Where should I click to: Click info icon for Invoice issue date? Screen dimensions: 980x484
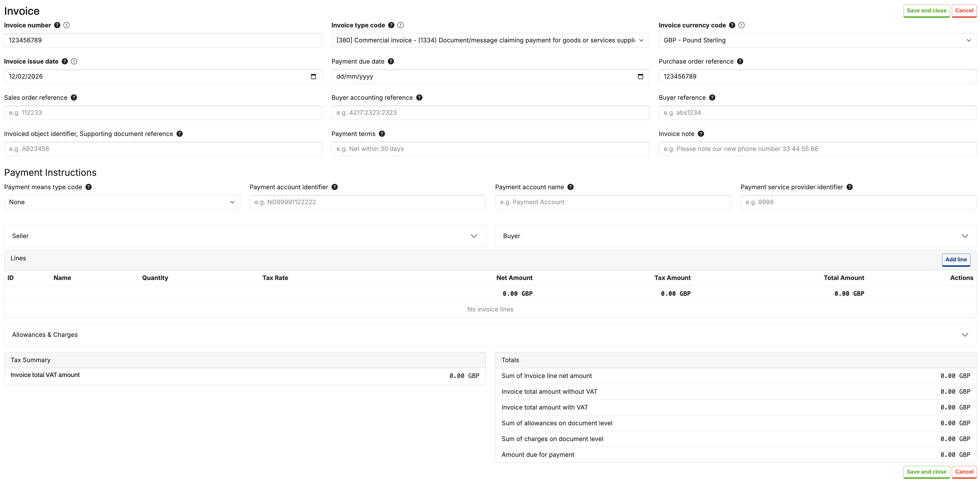pyautogui.click(x=74, y=61)
